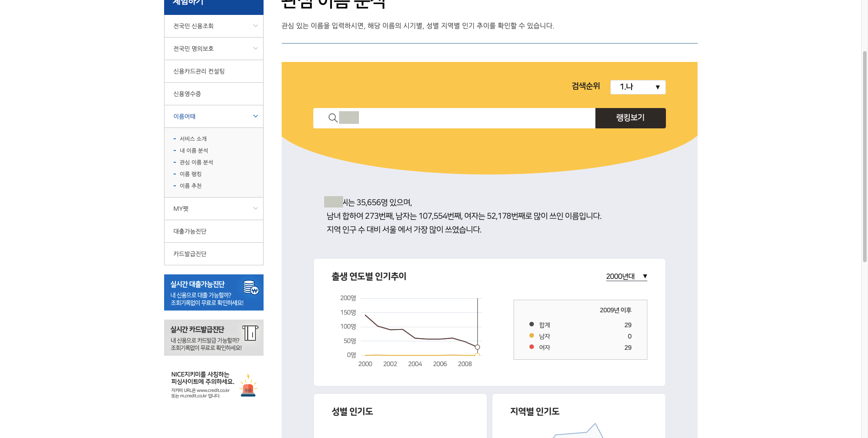
Task: Click the 랭킹보기 button
Action: pos(630,118)
